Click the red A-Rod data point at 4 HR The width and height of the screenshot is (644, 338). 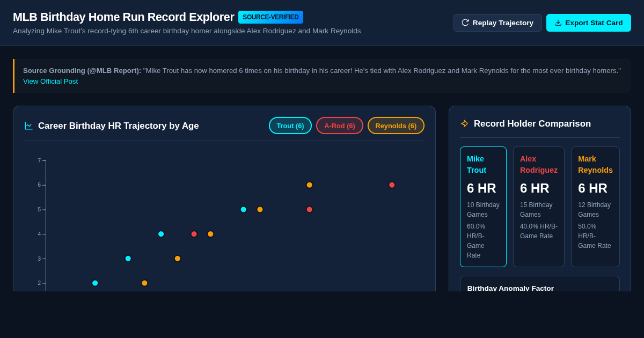coord(194,234)
